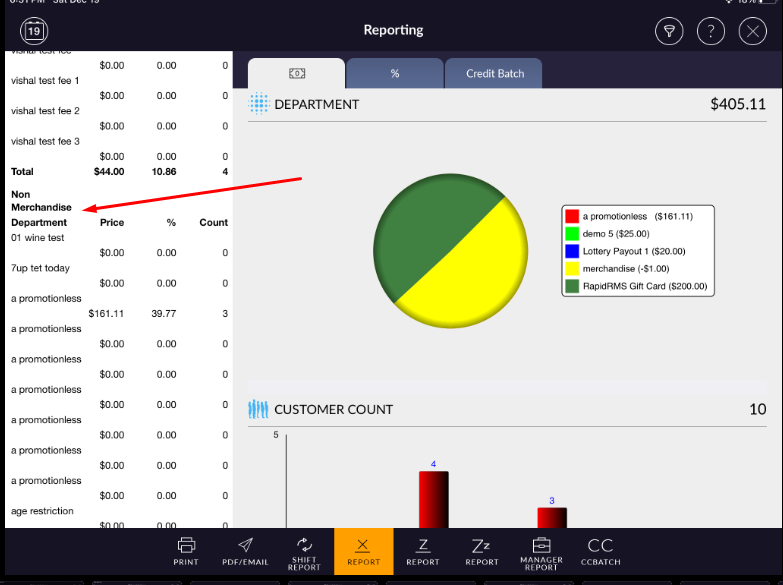Close the Reporting screen
The image size is (783, 585).
(752, 31)
